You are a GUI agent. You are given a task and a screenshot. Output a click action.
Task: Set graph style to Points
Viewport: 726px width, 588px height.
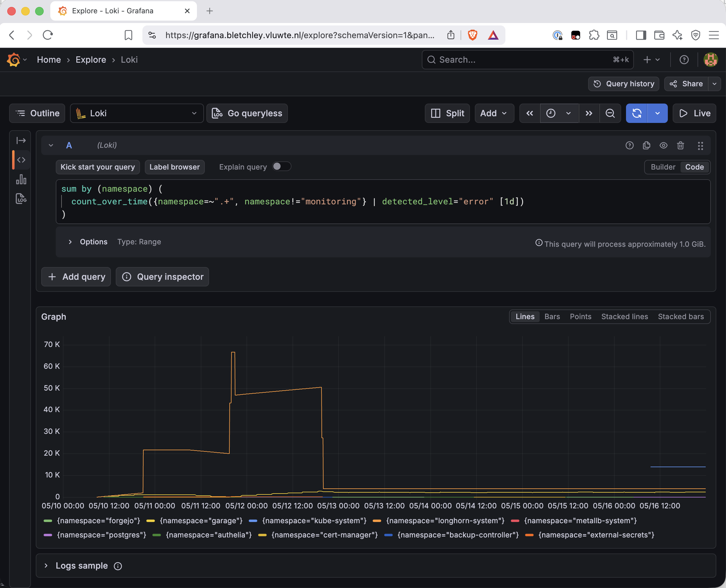[x=580, y=317]
